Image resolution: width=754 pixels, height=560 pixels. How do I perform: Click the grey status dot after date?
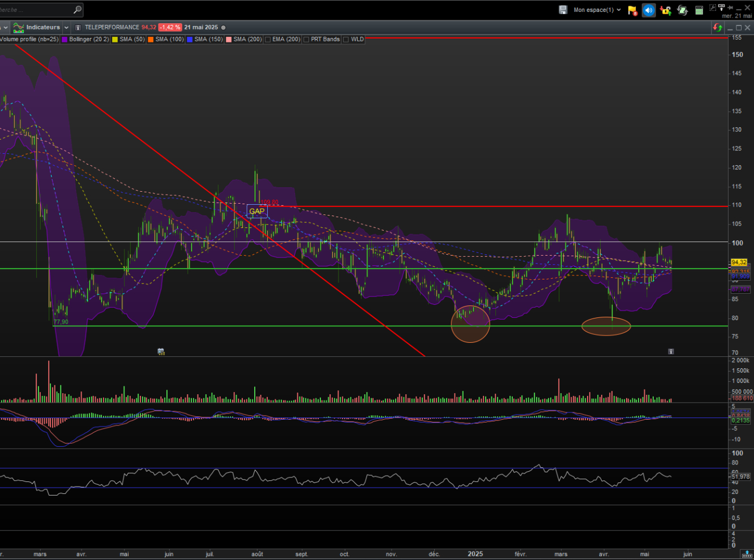pyautogui.click(x=223, y=27)
